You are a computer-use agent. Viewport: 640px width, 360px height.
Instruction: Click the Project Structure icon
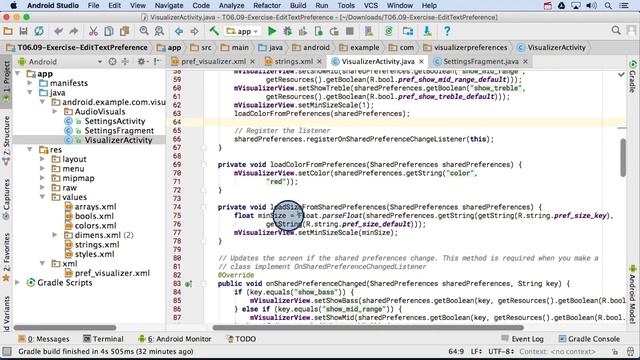tap(408, 31)
